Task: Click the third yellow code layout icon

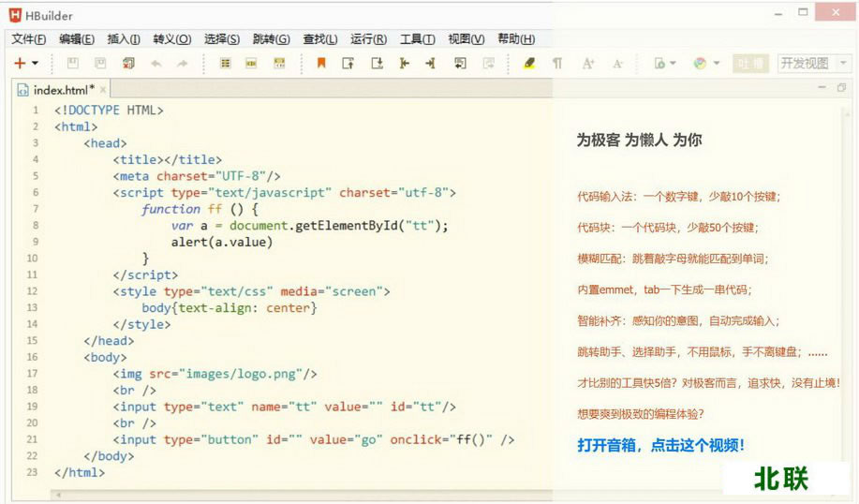Action: coord(279,64)
